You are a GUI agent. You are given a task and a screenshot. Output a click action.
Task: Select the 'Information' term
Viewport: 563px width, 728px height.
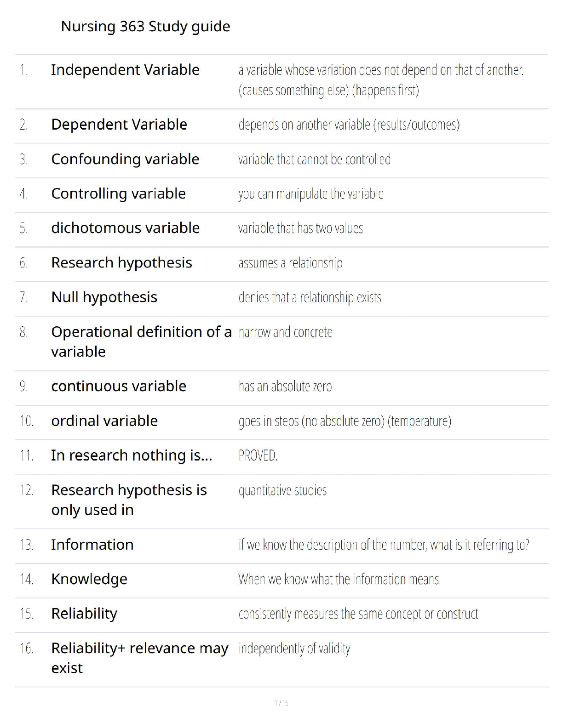coord(92,545)
